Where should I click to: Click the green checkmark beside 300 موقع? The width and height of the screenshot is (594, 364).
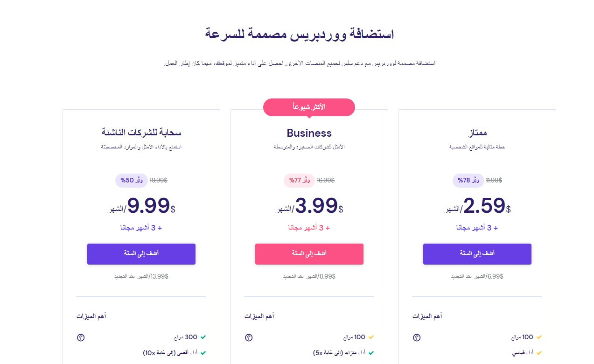[x=203, y=337]
